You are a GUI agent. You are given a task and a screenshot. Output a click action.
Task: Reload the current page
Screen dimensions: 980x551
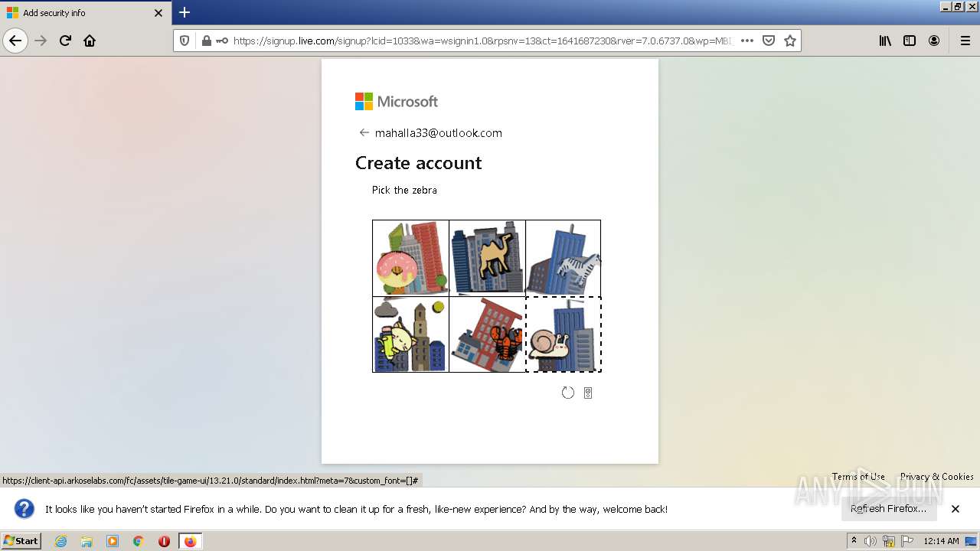(x=65, y=41)
